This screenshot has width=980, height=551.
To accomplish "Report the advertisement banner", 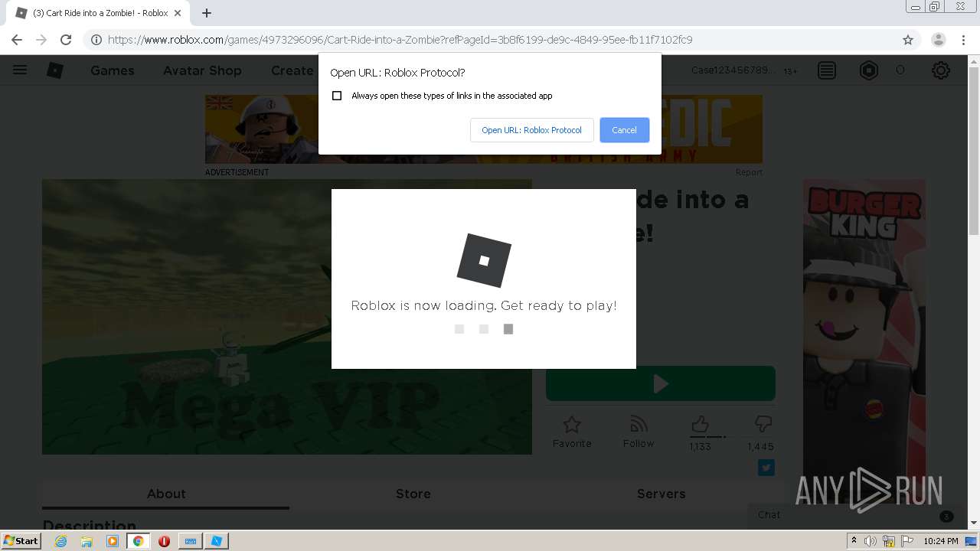I will pyautogui.click(x=749, y=172).
